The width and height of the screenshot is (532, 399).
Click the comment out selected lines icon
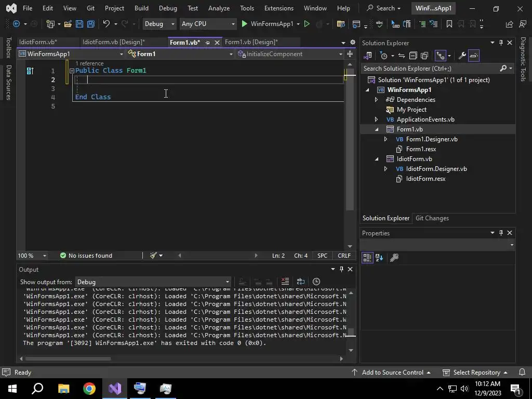[x=422, y=24]
